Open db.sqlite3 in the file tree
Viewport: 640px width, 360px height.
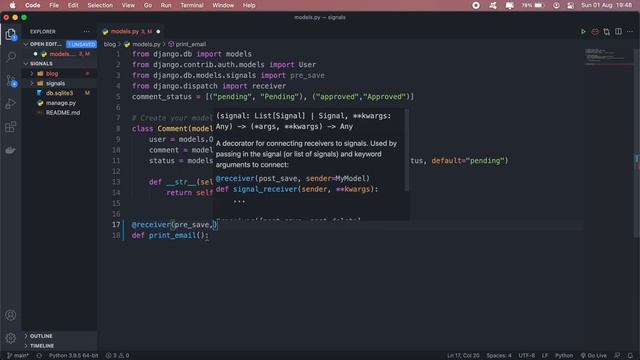click(59, 93)
